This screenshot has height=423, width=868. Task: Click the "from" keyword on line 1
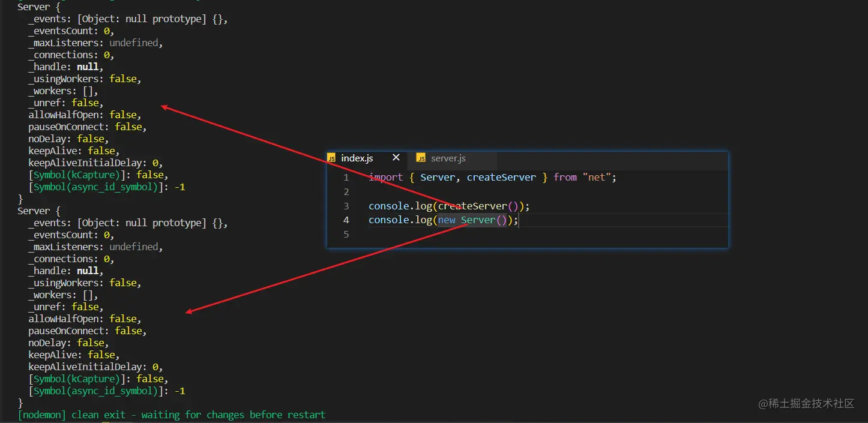(x=565, y=178)
